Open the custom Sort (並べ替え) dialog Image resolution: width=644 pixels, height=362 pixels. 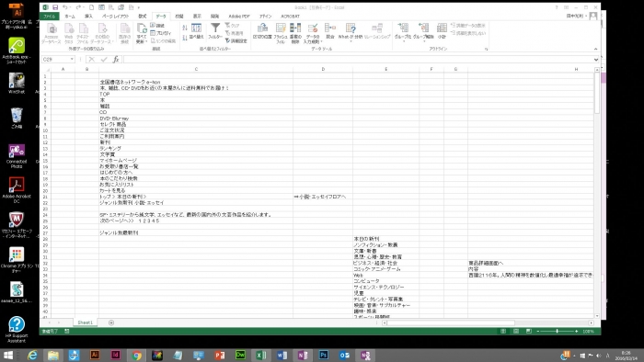tap(196, 31)
